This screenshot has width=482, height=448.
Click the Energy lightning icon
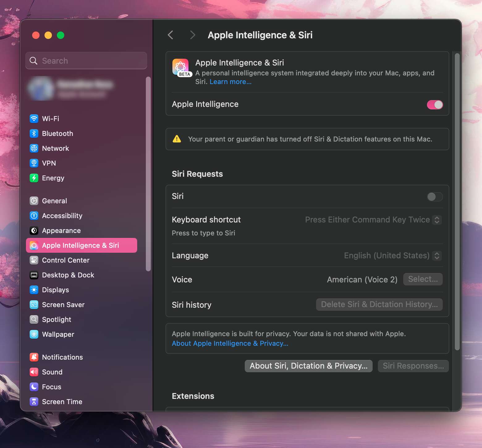(x=34, y=178)
